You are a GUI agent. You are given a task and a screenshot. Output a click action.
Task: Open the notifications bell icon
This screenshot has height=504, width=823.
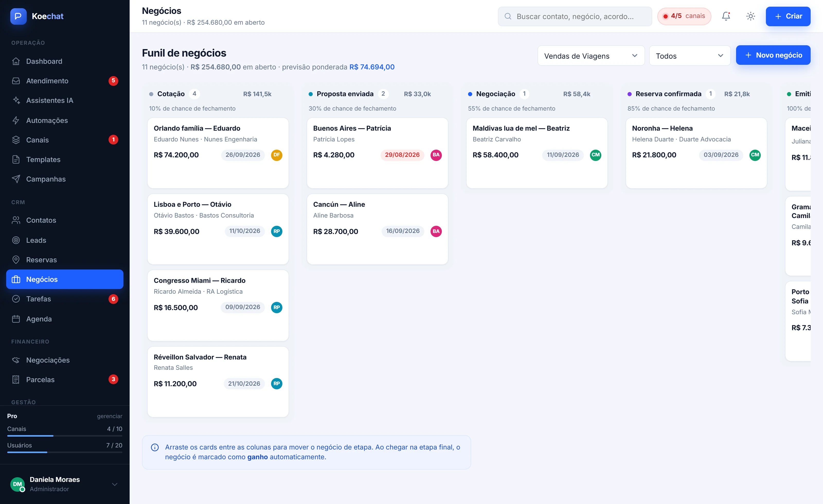coord(726,16)
